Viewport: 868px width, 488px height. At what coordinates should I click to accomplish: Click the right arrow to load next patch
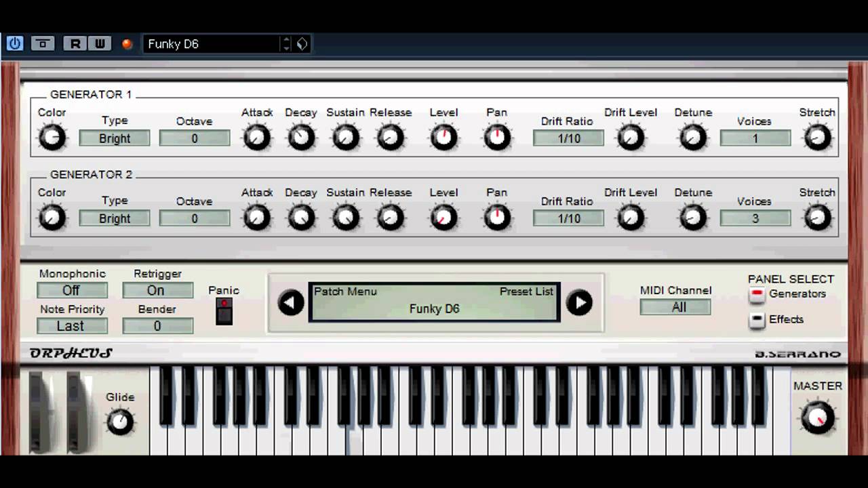(x=580, y=303)
